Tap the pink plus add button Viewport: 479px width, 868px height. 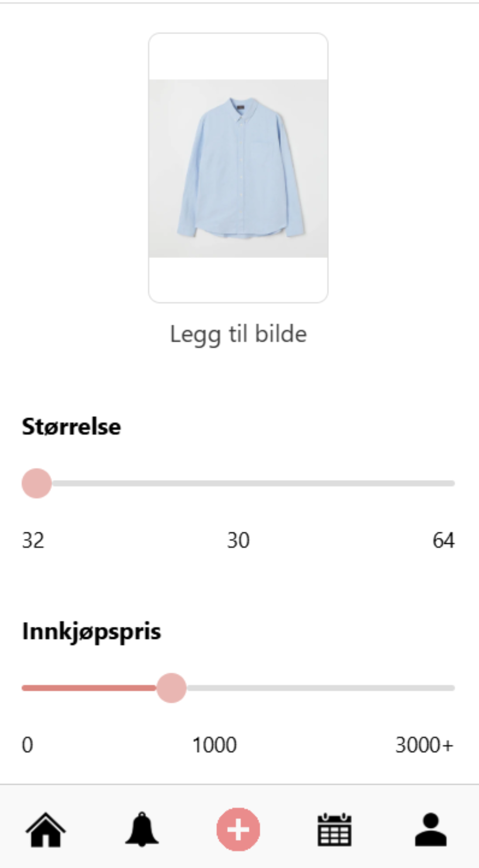point(238,829)
